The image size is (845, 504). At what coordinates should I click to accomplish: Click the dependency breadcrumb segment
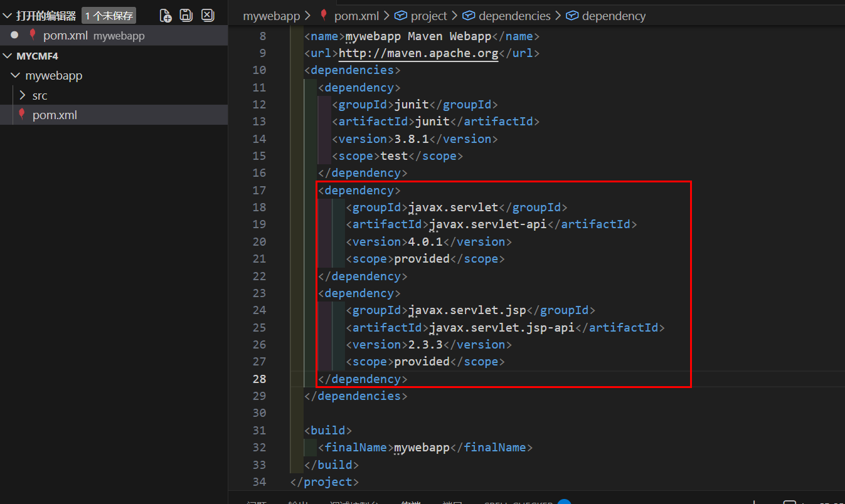tap(614, 16)
